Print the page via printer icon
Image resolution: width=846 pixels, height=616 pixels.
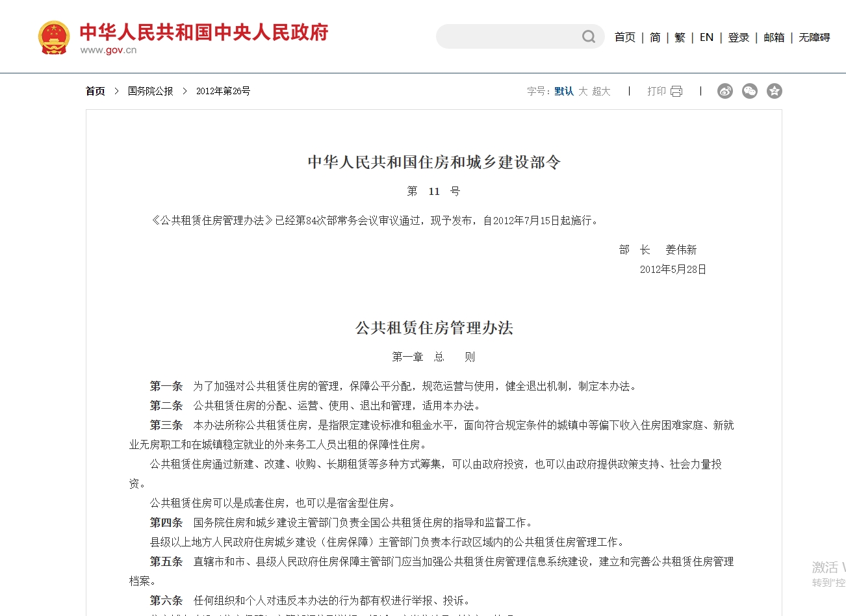tap(676, 92)
